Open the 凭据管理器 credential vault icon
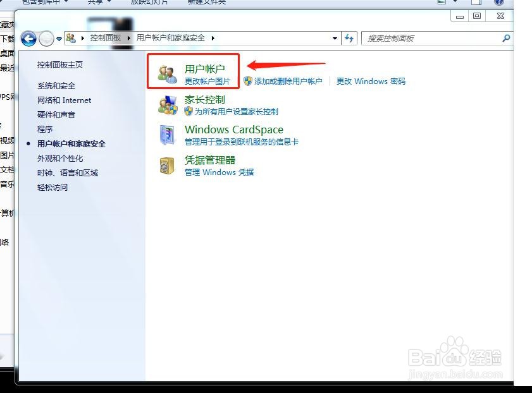 tap(166, 166)
